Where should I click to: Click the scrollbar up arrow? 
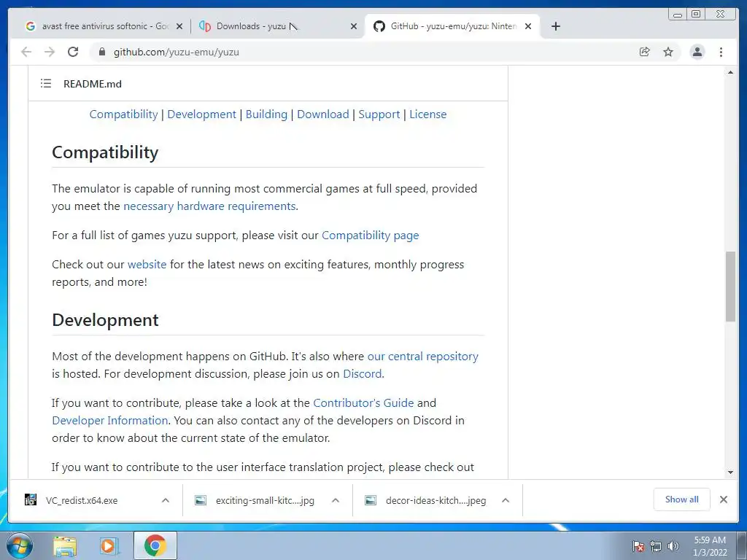tap(730, 72)
